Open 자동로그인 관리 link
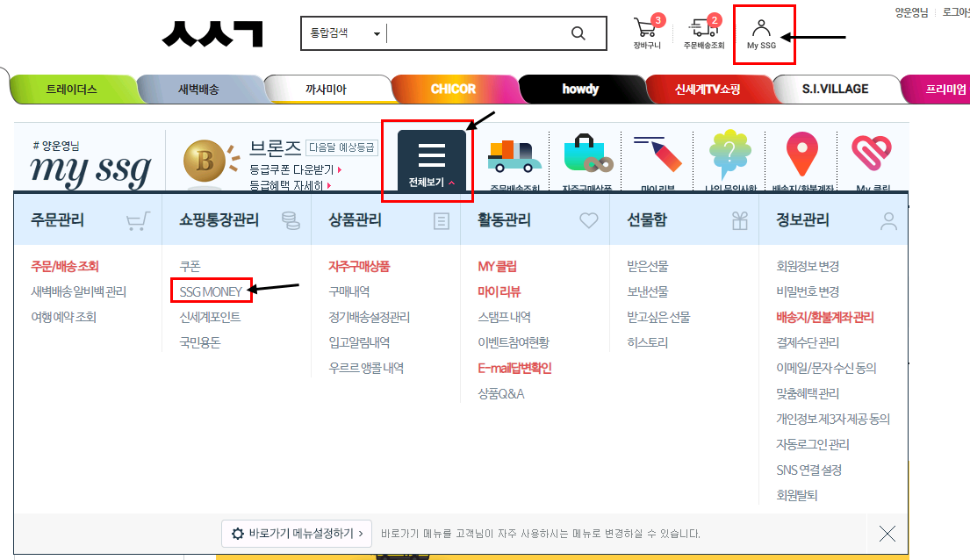This screenshot has height=560, width=970. point(813,444)
